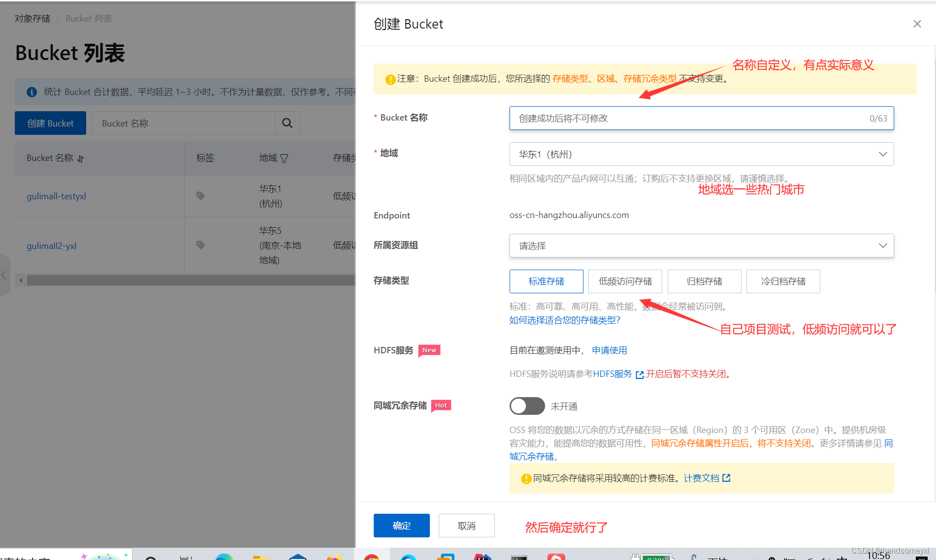Click the oss-cn-hangzhou.aliyuncs.com Endpoint text
This screenshot has width=936, height=560.
[569, 215]
